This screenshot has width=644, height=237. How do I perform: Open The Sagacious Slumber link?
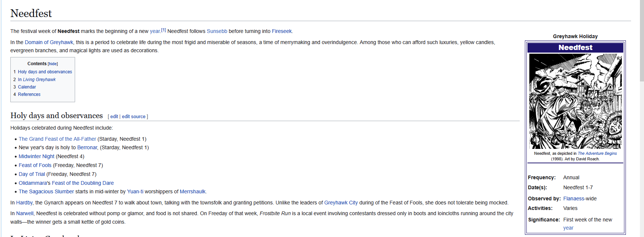[46, 191]
